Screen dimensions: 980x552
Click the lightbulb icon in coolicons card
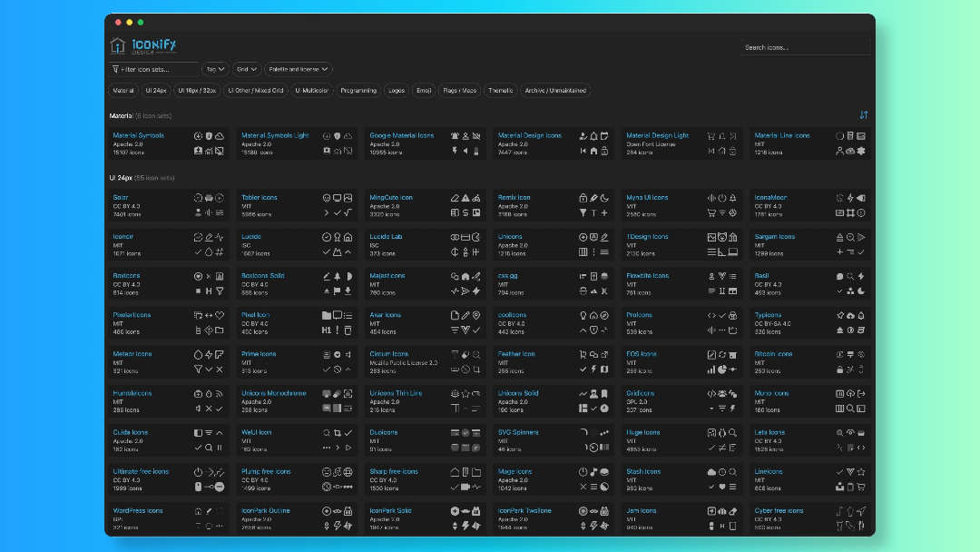point(583,316)
